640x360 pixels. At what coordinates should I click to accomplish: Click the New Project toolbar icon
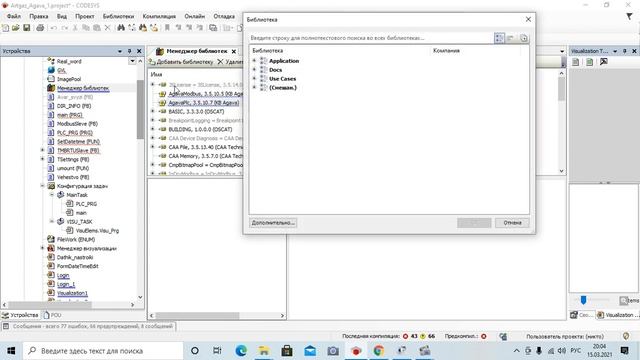point(5,28)
